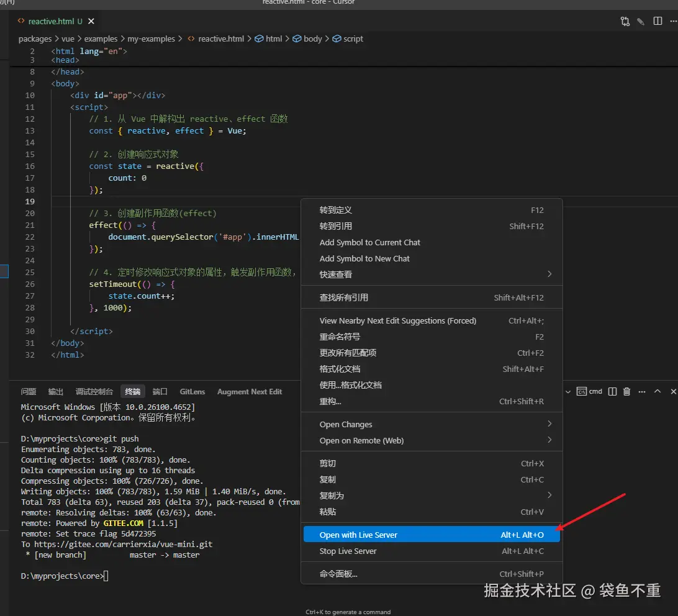Viewport: 678px width, 616px height.
Task: Open terminal launch profile dropdown chevron
Action: click(567, 391)
